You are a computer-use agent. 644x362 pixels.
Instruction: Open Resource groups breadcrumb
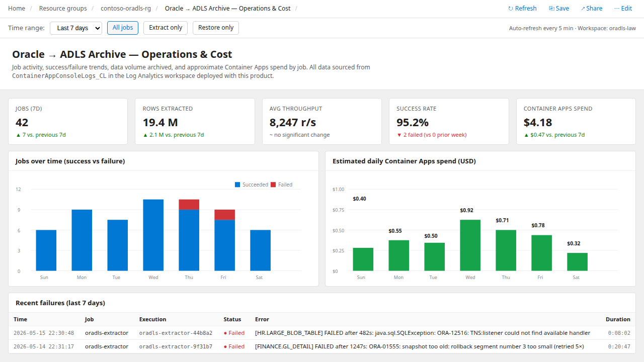[x=63, y=9]
